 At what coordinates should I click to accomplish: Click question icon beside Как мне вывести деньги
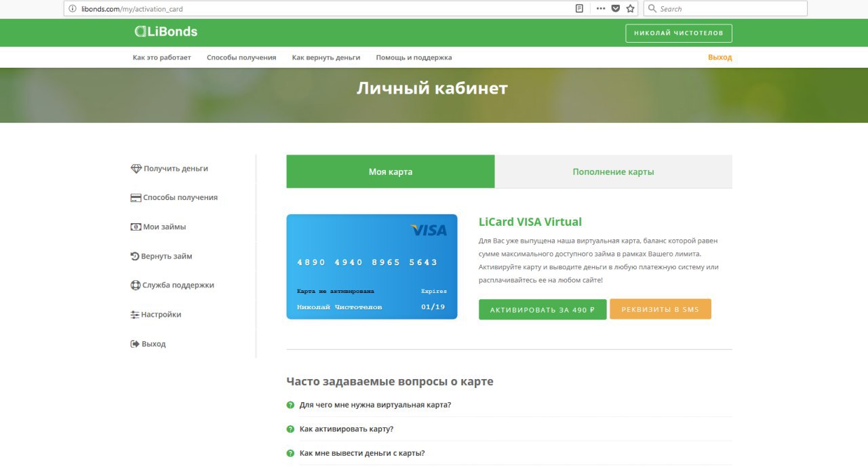pyautogui.click(x=290, y=454)
